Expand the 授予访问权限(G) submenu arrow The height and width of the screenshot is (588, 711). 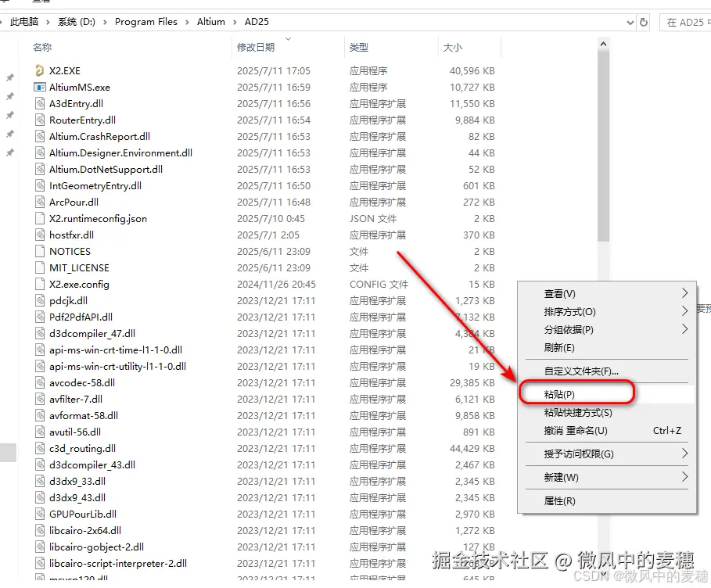click(x=684, y=454)
